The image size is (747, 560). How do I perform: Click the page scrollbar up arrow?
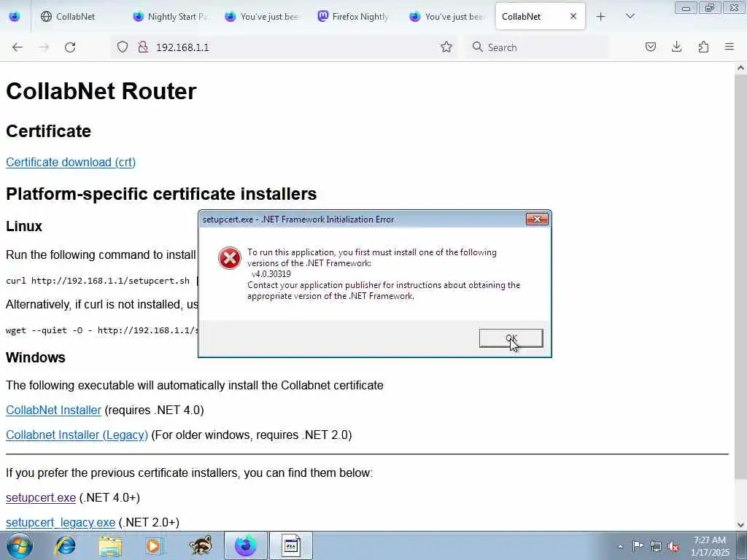[740, 68]
